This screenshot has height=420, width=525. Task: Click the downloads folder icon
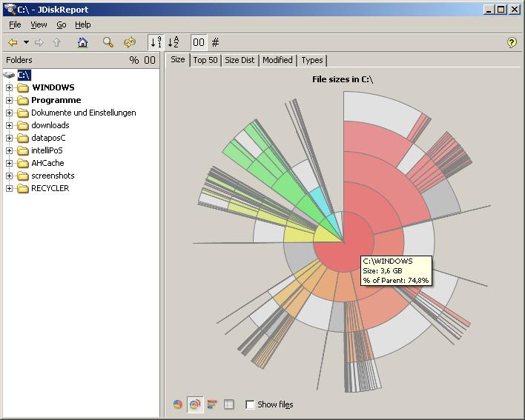[x=23, y=125]
